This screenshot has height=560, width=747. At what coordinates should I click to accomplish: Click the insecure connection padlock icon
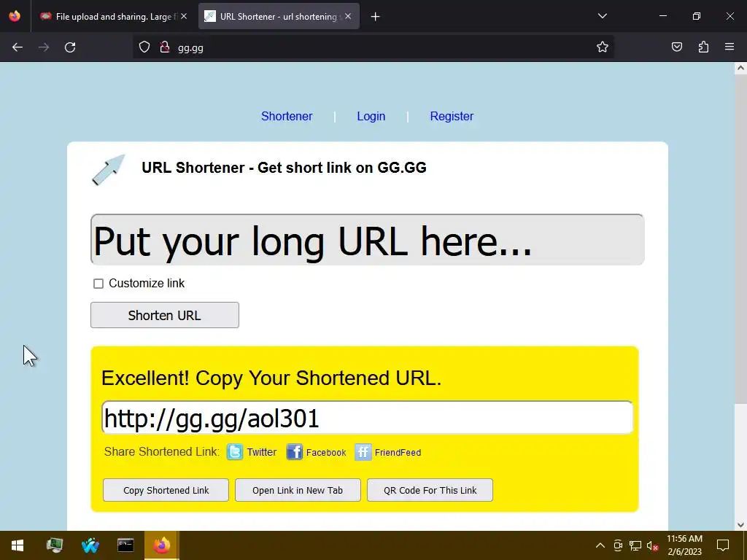click(x=165, y=47)
